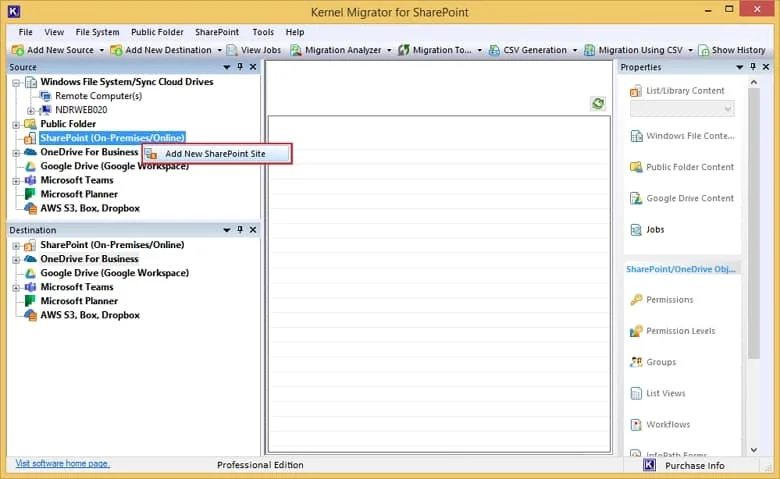Open the Add New Source dropdown arrow
Screen dimensions: 780x479
coord(101,50)
